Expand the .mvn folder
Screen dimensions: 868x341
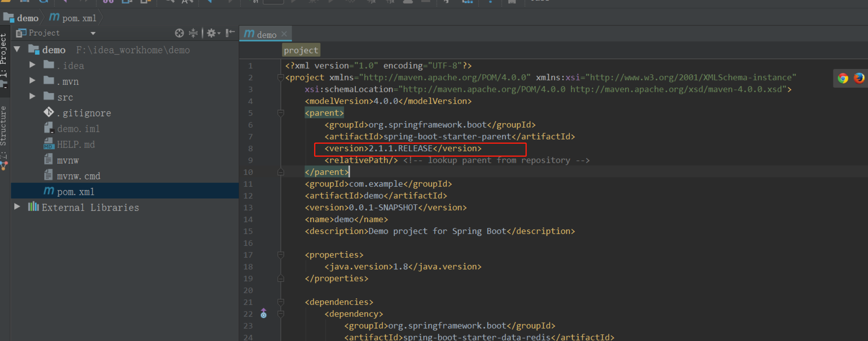32,80
